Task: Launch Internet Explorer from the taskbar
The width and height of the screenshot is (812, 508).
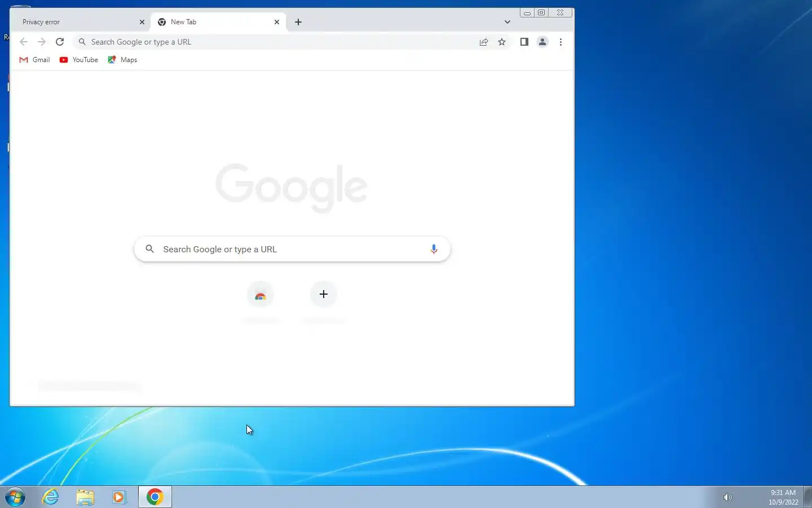Action: coord(51,497)
